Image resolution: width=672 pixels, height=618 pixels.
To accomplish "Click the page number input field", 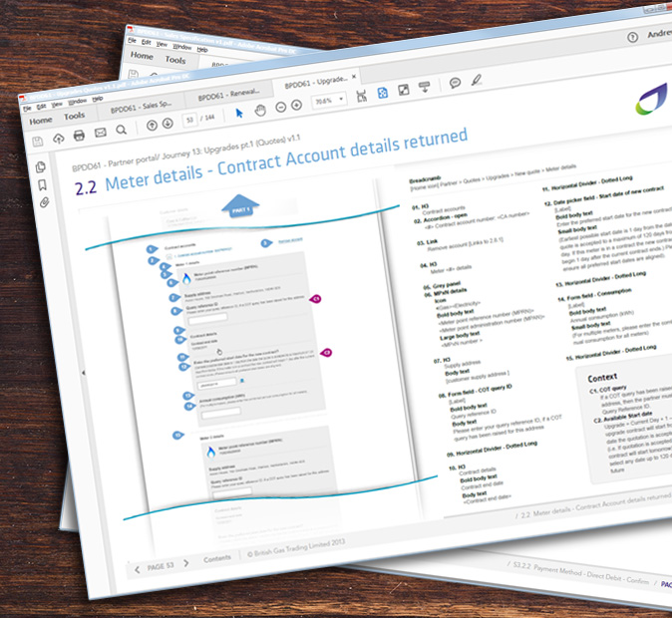I will [x=190, y=120].
